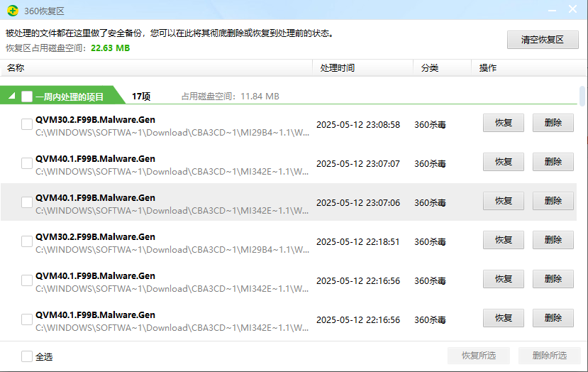Restore the file processed at 23:08:58
The image size is (588, 372).
pos(504,123)
